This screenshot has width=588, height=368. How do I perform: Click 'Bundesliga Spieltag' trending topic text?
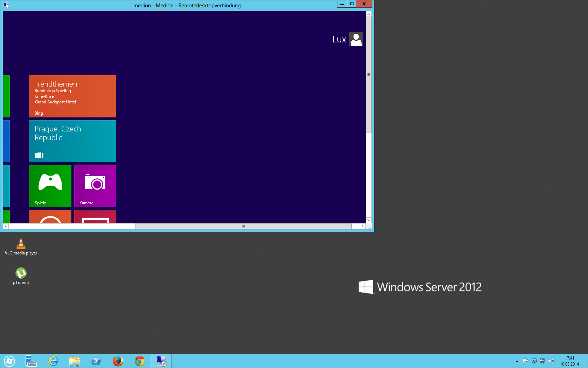53,91
